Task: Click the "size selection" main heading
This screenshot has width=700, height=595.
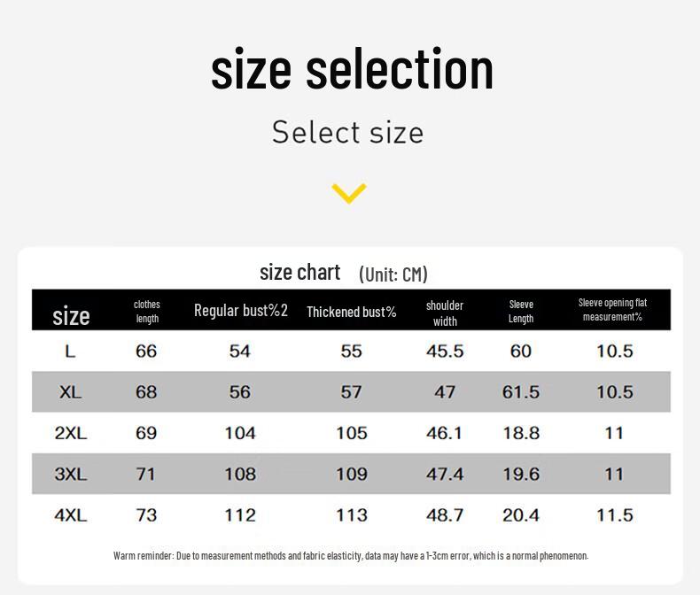Action: pos(352,69)
